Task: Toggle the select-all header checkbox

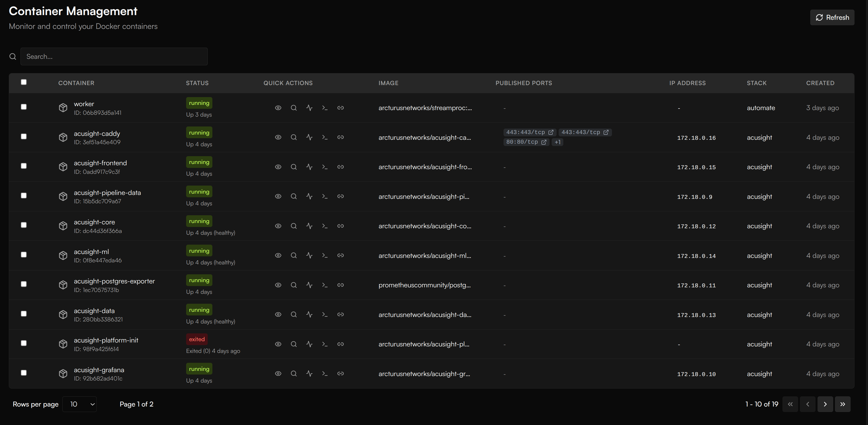Action: pyautogui.click(x=24, y=82)
